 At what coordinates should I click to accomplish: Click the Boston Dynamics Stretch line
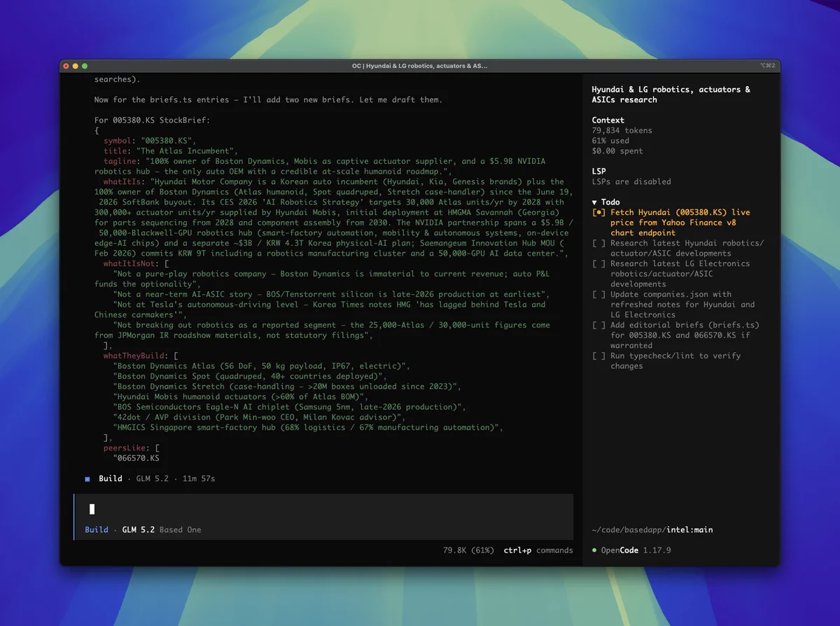pos(287,387)
